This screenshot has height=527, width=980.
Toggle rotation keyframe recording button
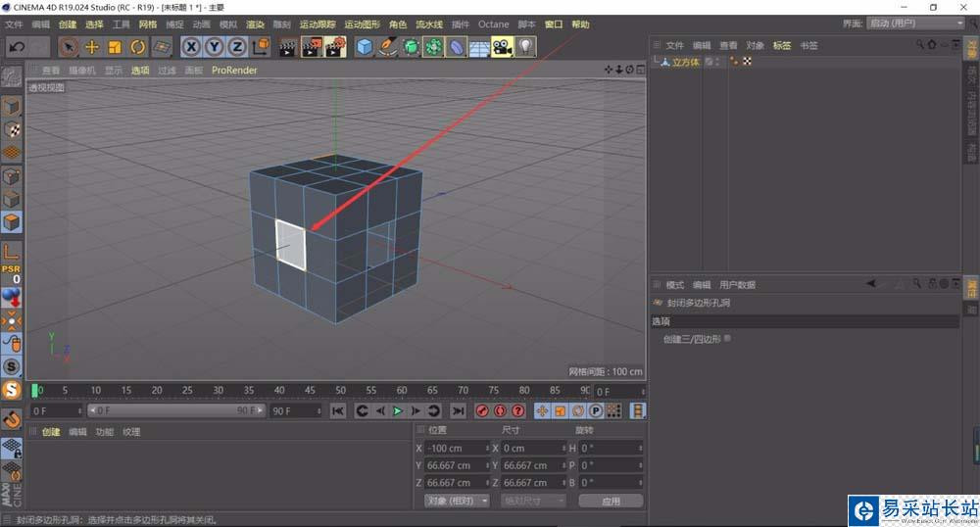coord(578,410)
